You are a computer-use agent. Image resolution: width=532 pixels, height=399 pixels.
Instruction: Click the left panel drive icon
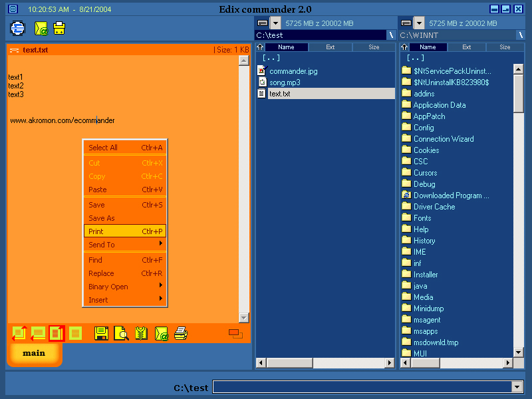(262, 23)
